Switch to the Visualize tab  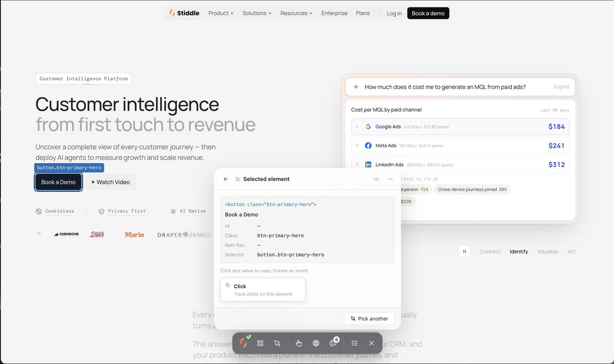pyautogui.click(x=548, y=252)
